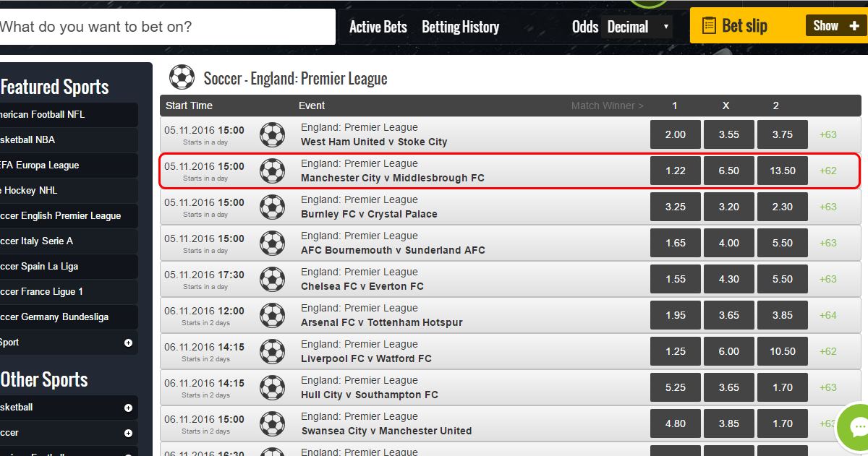
Task: Click soccer ball icon beside Hull City v Southampton
Action: tap(272, 387)
